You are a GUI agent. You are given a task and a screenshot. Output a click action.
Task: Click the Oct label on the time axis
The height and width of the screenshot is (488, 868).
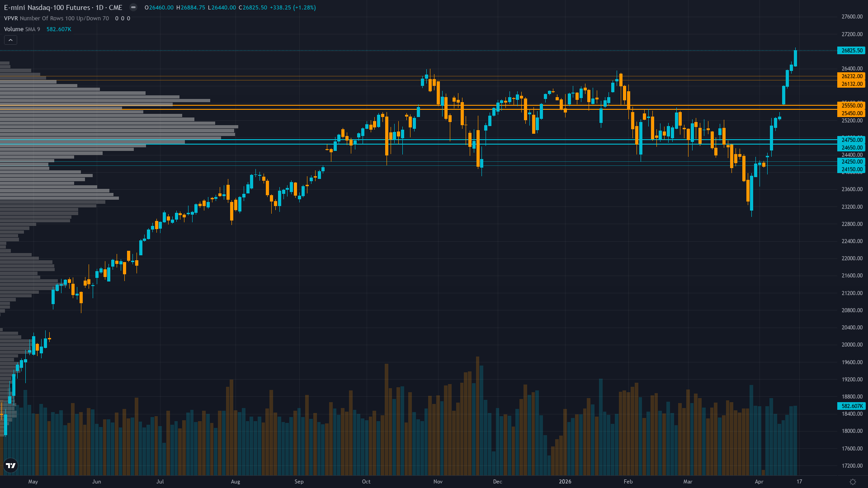(366, 482)
